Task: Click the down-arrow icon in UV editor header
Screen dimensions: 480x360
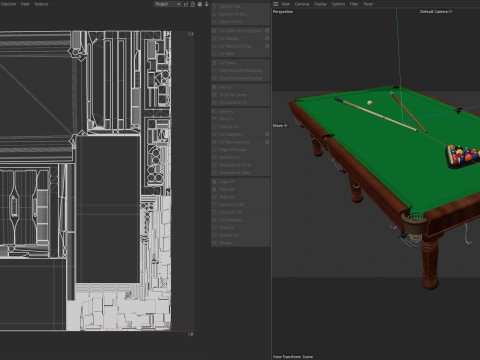Action: 206,4
